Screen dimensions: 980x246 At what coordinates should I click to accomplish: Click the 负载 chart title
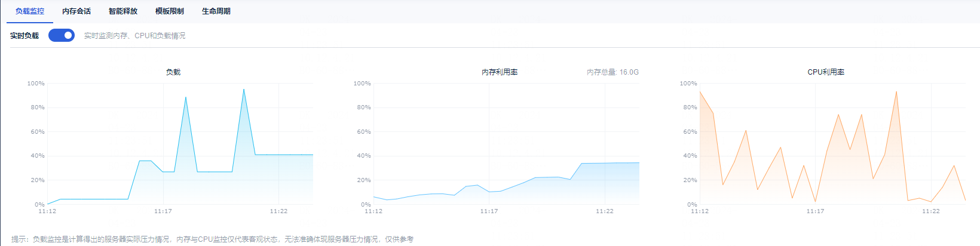point(173,72)
